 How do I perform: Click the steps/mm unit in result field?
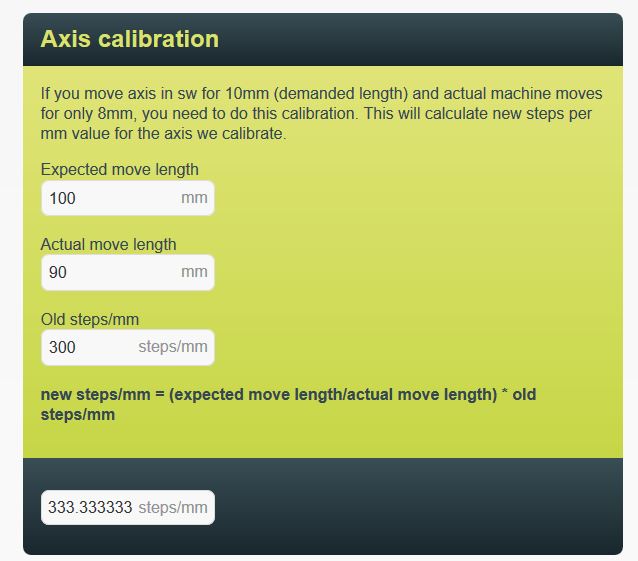point(173,507)
